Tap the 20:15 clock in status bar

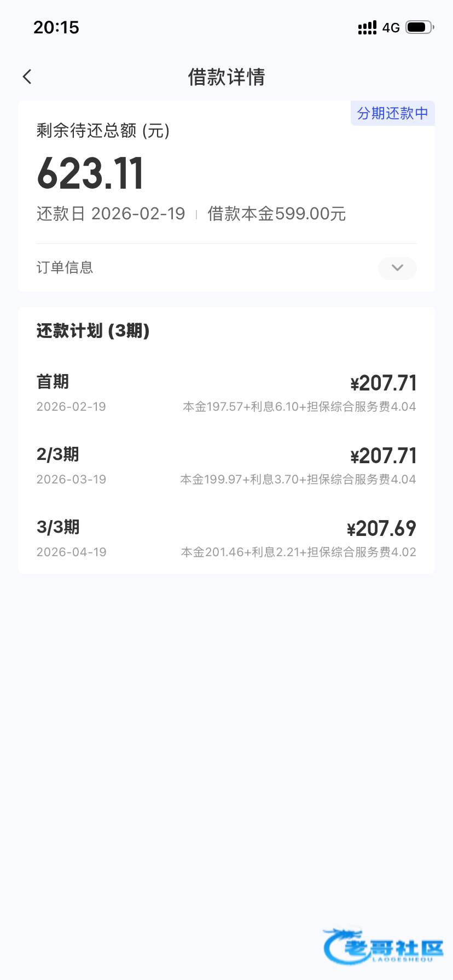point(56,27)
